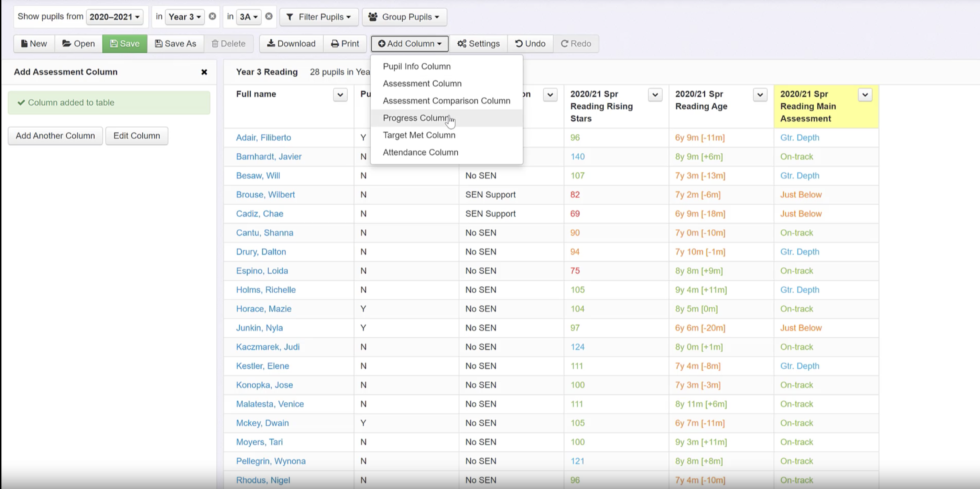Open a saved report with Open button
980x489 pixels.
78,43
